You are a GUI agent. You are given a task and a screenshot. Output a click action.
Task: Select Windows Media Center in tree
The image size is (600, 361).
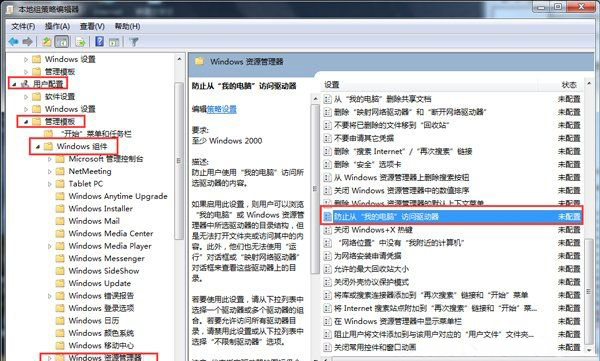coord(111,234)
